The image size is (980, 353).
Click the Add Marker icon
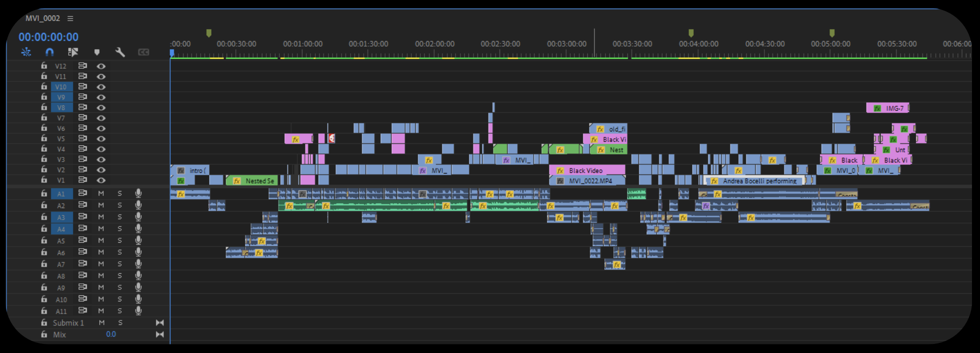pyautogui.click(x=97, y=52)
